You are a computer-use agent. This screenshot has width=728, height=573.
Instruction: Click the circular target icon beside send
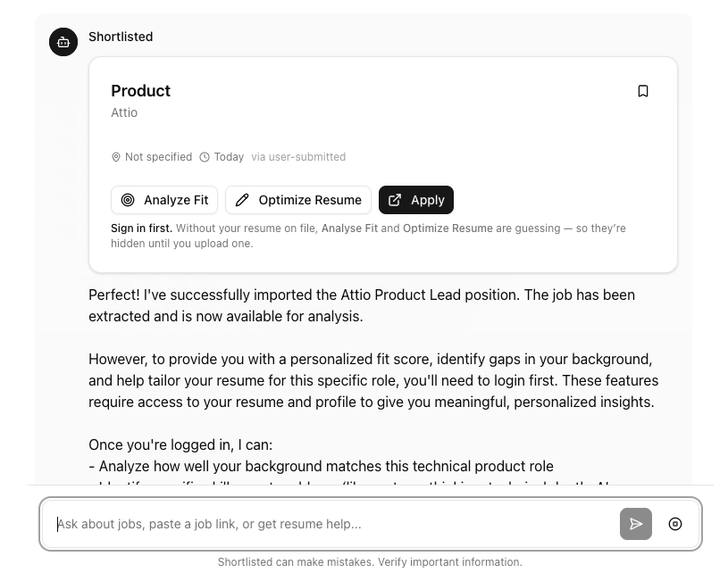tap(675, 524)
